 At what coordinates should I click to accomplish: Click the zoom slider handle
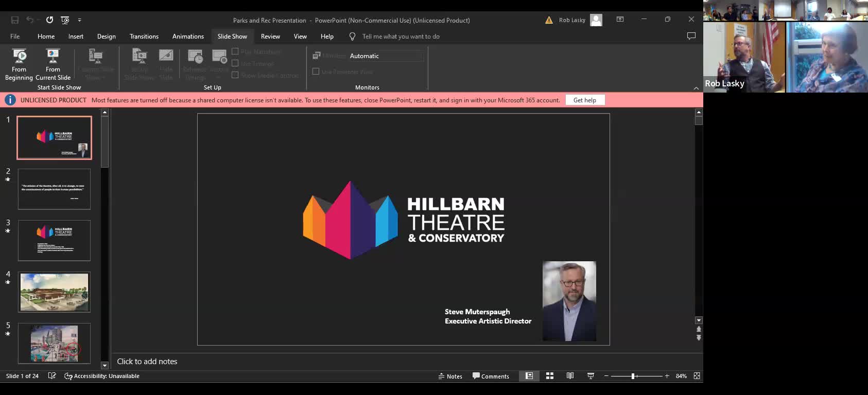point(633,376)
